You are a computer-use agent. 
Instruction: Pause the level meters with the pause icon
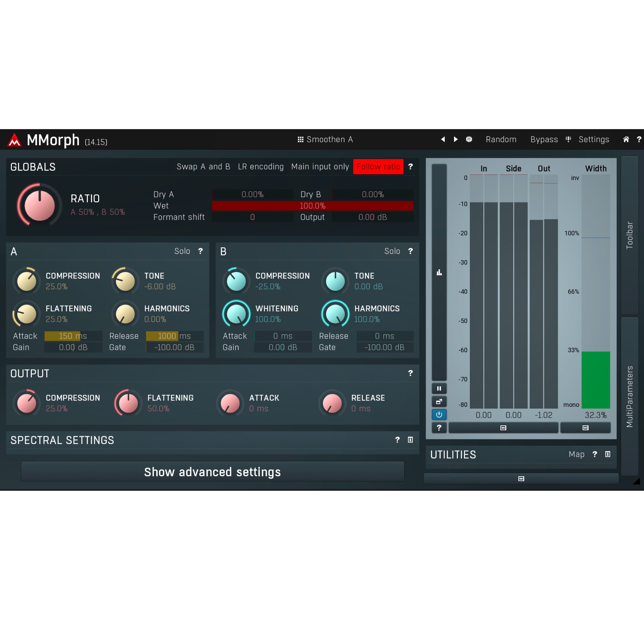click(439, 388)
